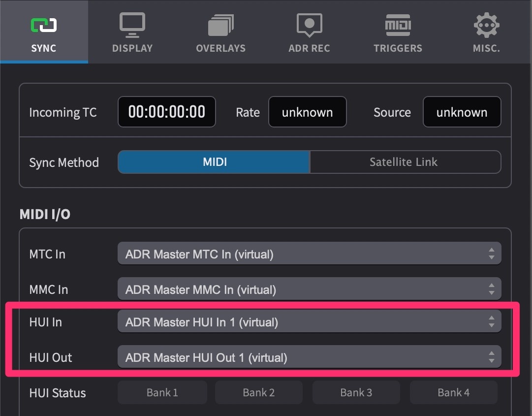Click the Incoming TC 00:00:00:00 display

167,112
